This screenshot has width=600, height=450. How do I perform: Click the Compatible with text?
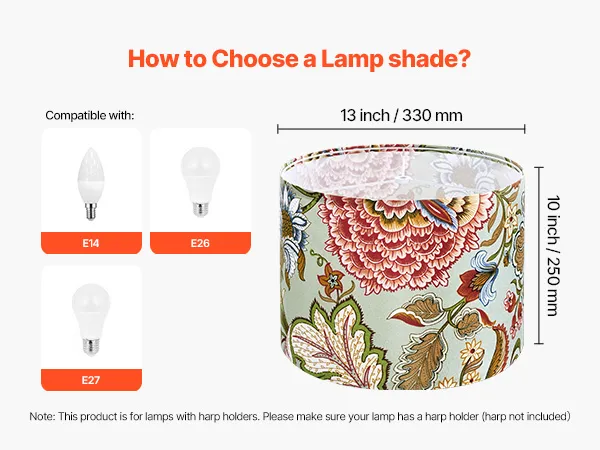click(x=90, y=115)
